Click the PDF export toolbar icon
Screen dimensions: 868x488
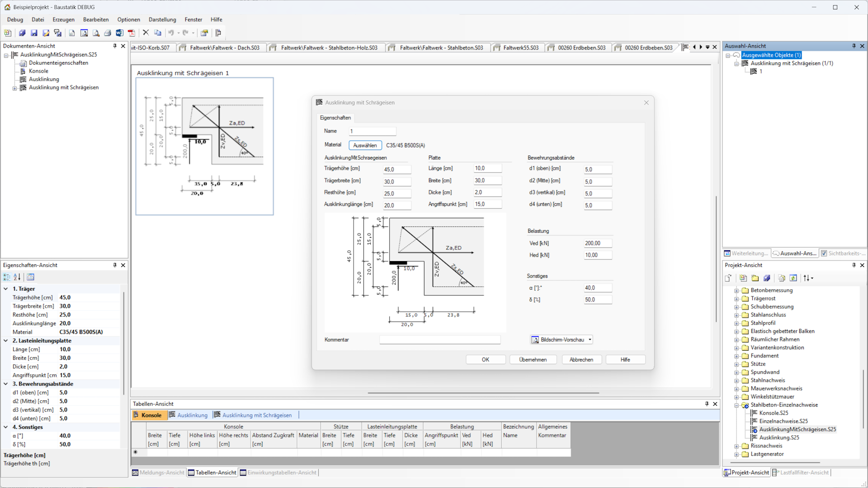point(132,33)
